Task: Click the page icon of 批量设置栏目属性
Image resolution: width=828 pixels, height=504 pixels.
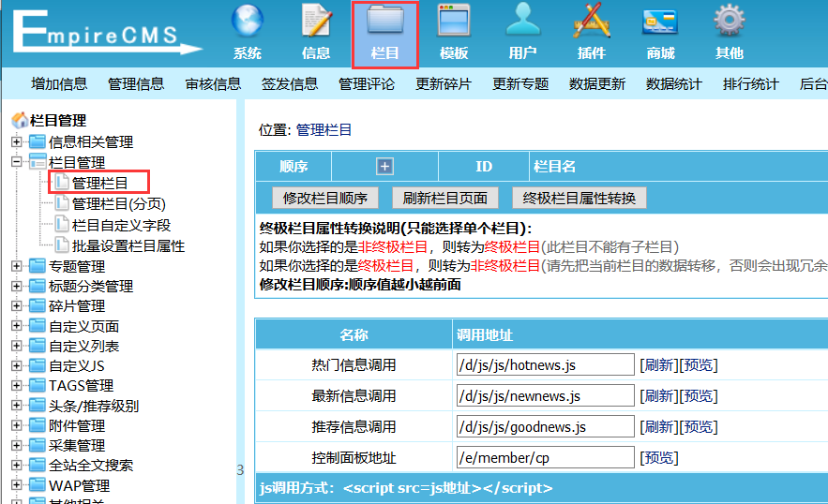Action: [x=62, y=245]
